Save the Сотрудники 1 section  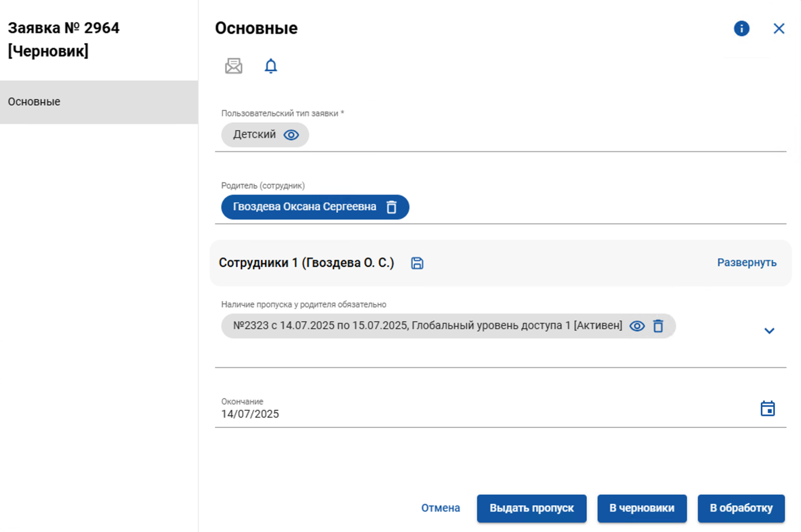point(417,263)
